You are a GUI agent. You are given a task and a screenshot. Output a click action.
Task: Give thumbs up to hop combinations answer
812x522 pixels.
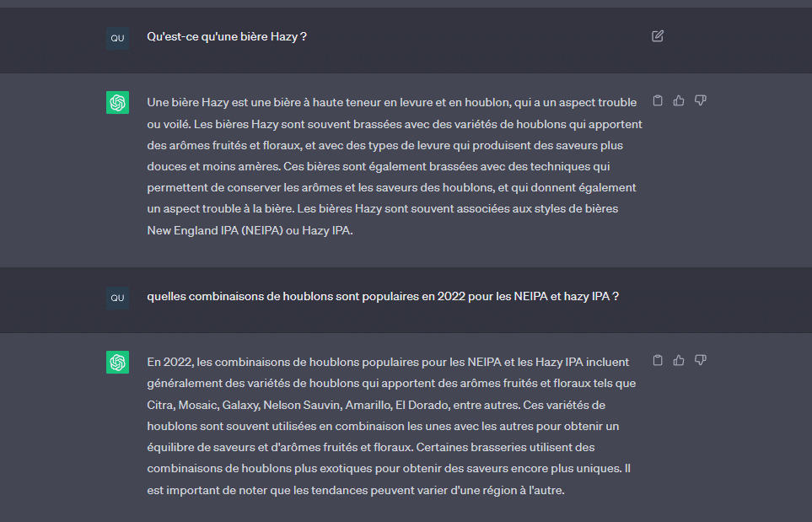point(679,360)
